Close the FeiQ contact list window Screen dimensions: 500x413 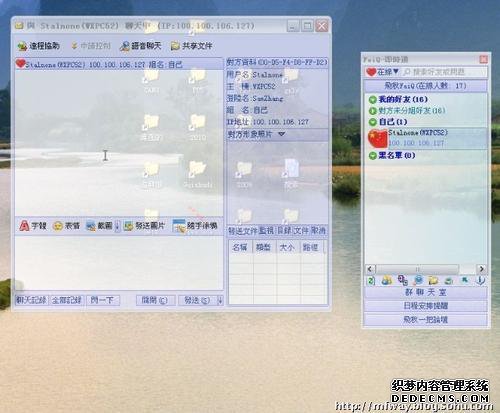click(x=483, y=59)
